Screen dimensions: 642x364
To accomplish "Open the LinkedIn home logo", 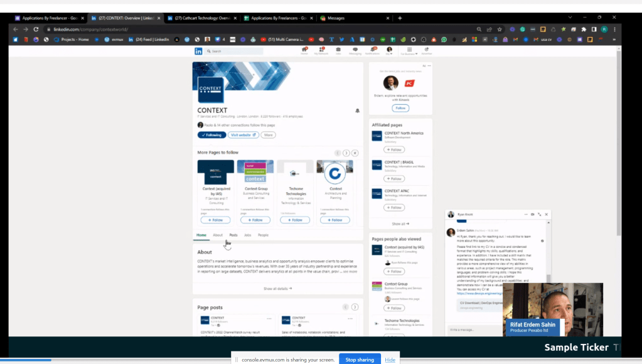I will click(198, 51).
